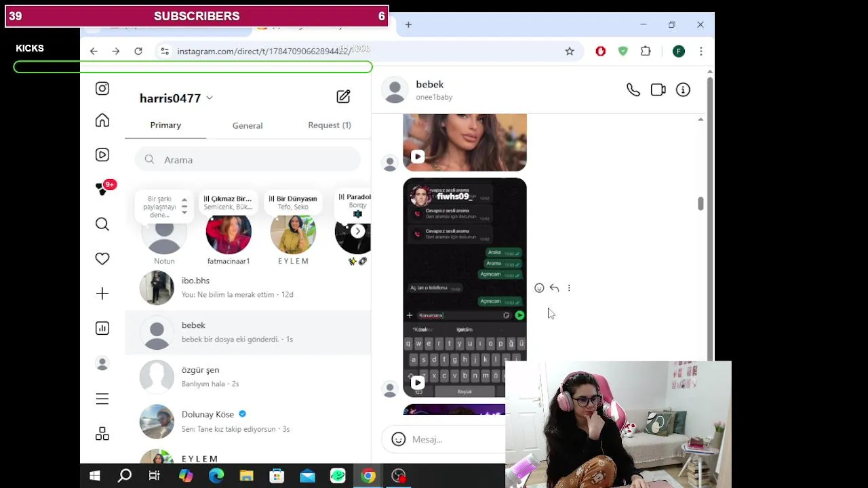This screenshot has width=868, height=488.
Task: Open the Search magnifier in sidebar
Action: click(102, 224)
